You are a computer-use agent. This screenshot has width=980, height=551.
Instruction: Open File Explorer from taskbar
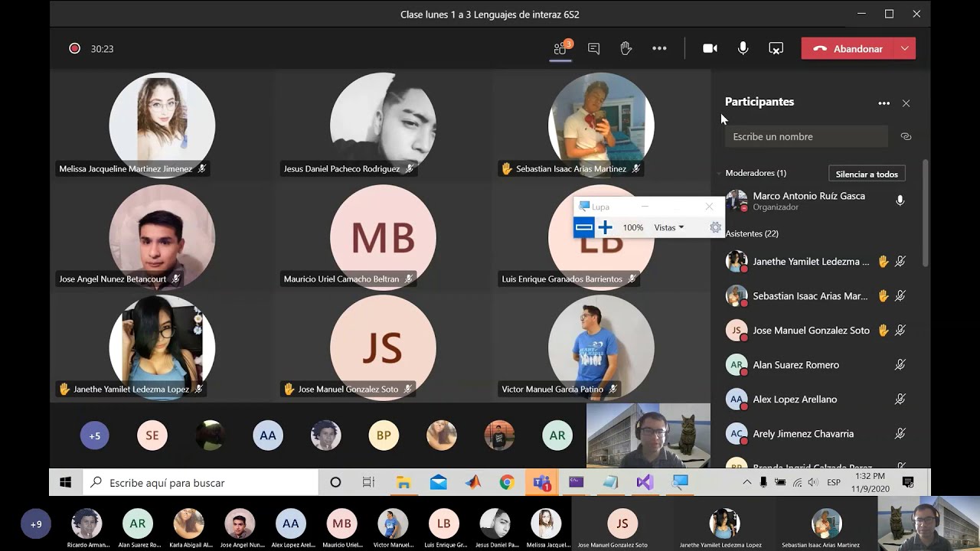(x=403, y=482)
